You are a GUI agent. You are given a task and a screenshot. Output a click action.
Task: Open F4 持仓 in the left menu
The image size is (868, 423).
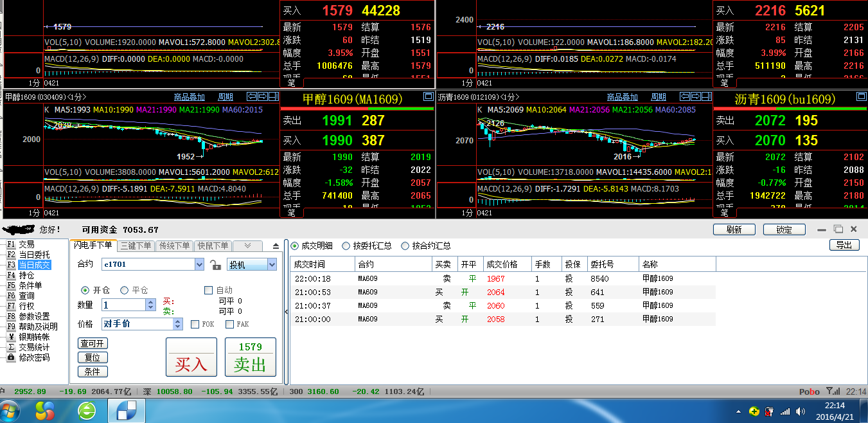click(26, 275)
